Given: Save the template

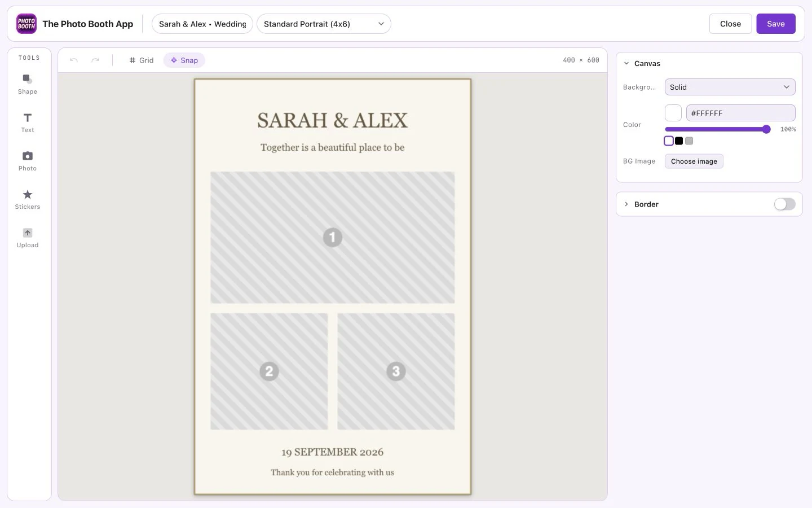Looking at the screenshot, I should pos(776,24).
